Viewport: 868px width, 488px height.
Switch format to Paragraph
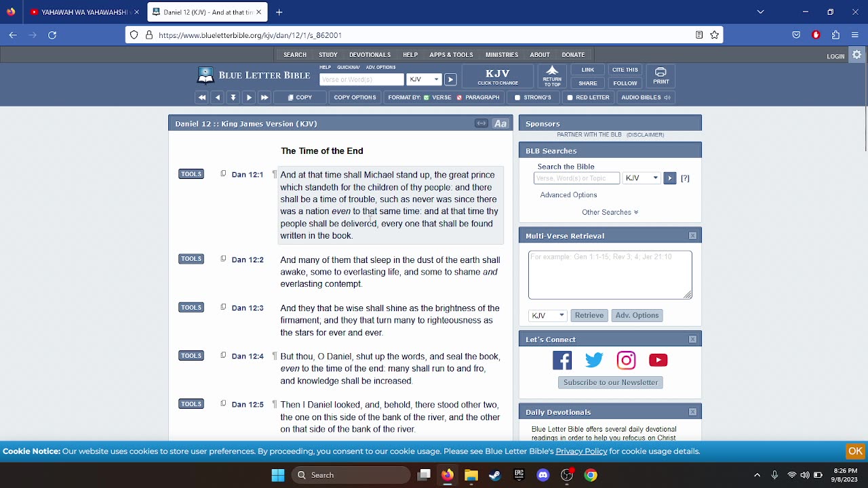(x=459, y=98)
